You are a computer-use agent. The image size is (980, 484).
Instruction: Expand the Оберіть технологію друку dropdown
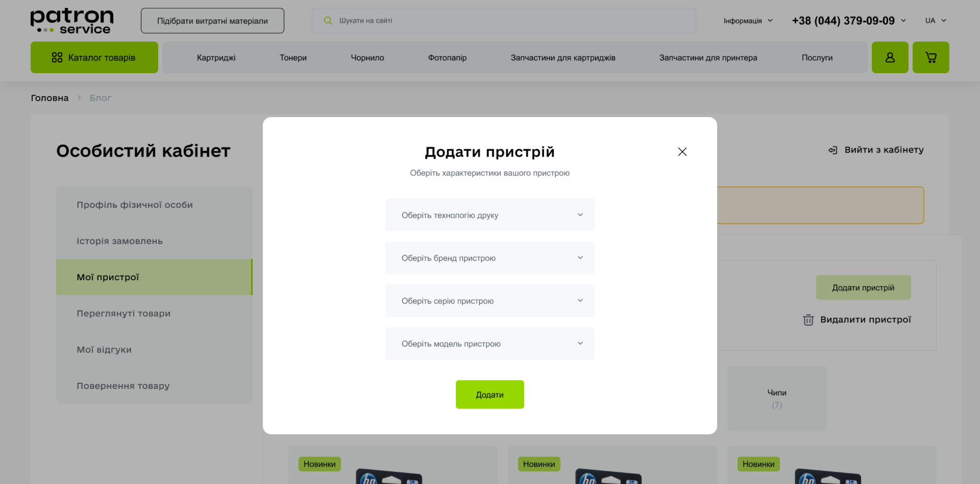pyautogui.click(x=490, y=215)
